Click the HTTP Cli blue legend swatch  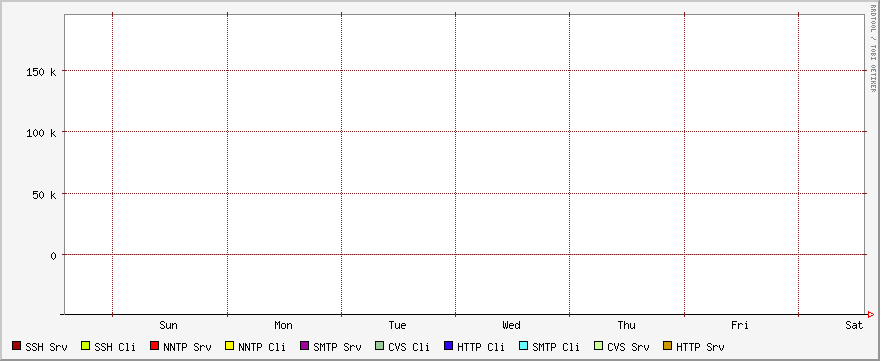448,346
